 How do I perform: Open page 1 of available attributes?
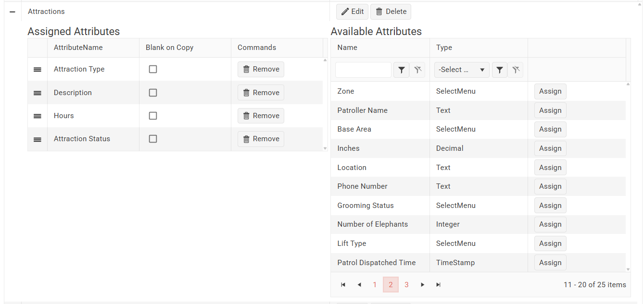(375, 285)
